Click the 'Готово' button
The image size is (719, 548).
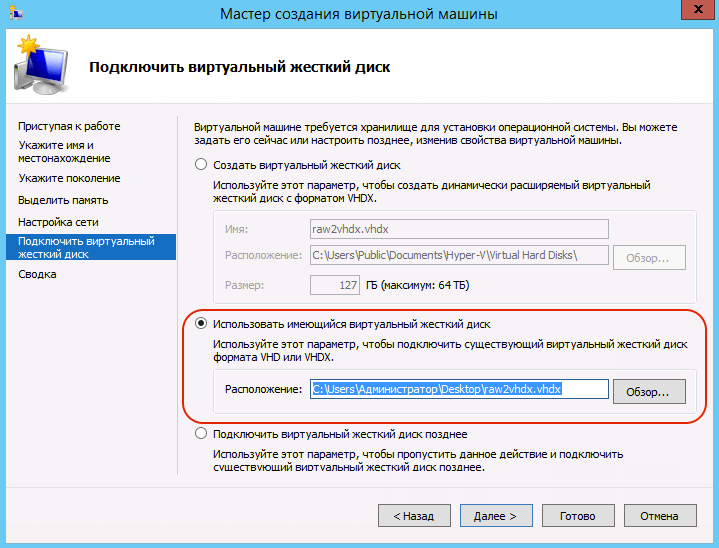tap(578, 516)
